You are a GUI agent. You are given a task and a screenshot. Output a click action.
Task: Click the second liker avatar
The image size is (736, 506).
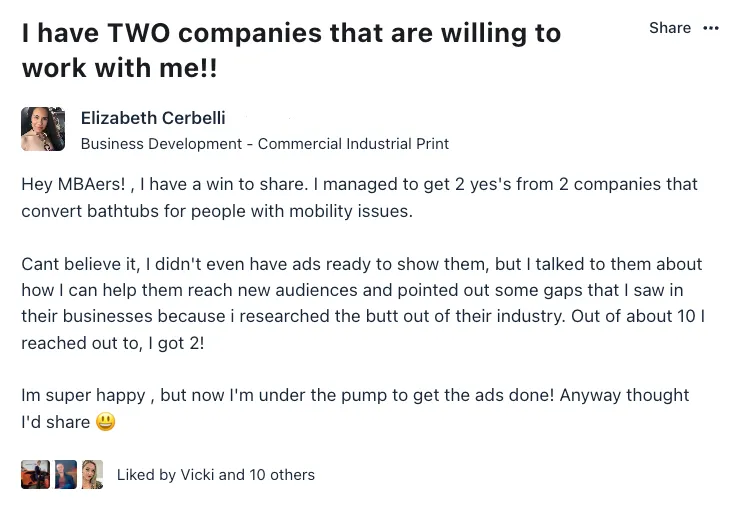pos(65,474)
